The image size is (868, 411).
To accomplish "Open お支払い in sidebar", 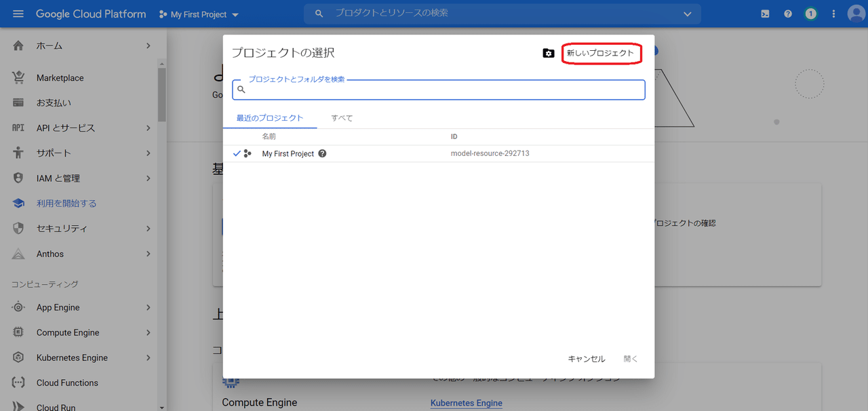I will (54, 103).
